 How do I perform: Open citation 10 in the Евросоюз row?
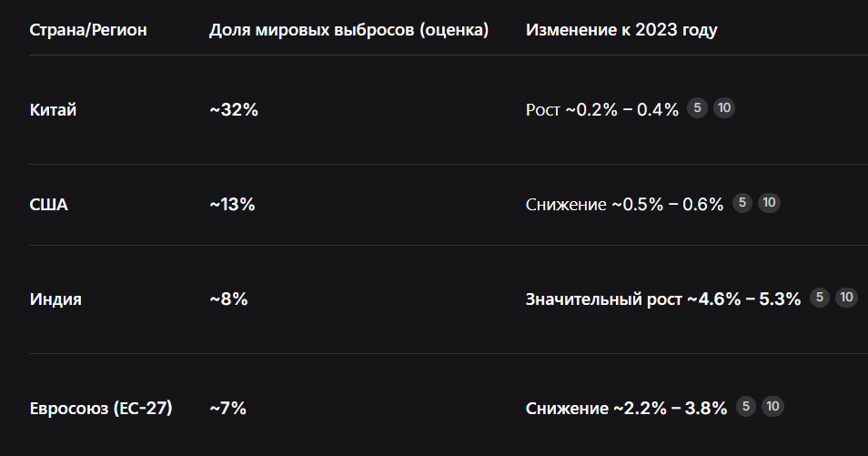772,407
